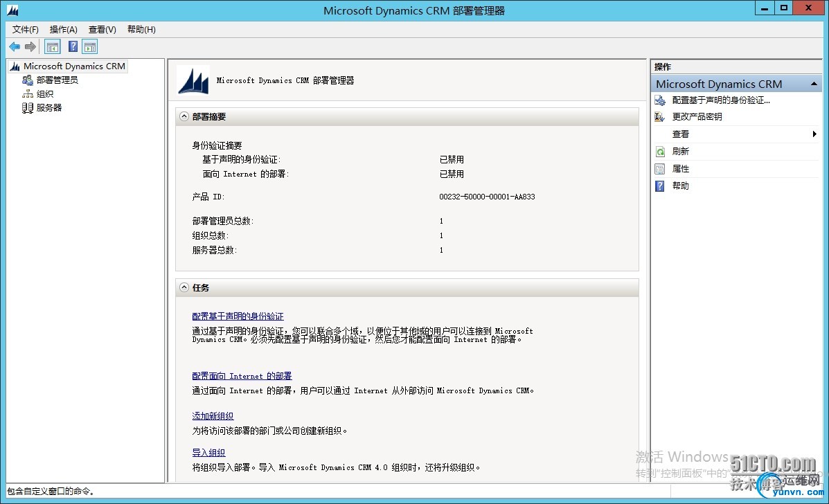Screen dimensions: 829x504
Task: Click the product ID value 00232-50000-00001-AA833
Action: [487, 197]
